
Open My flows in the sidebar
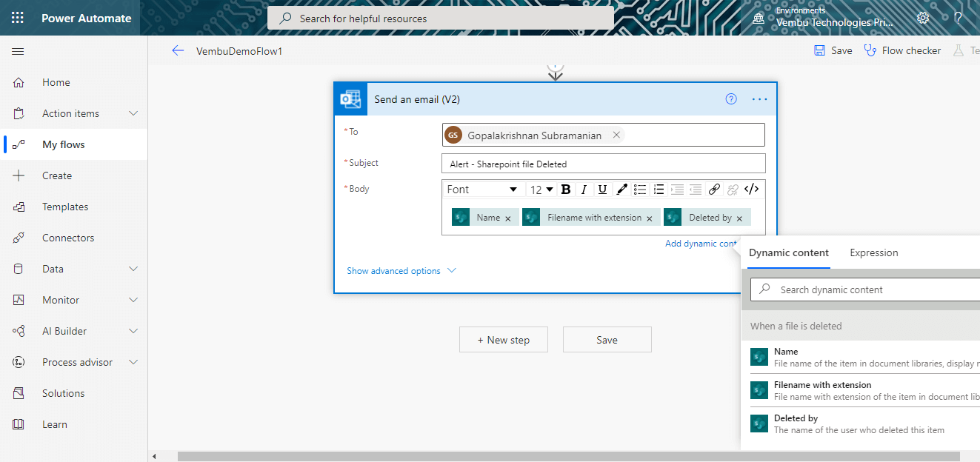pos(74,144)
